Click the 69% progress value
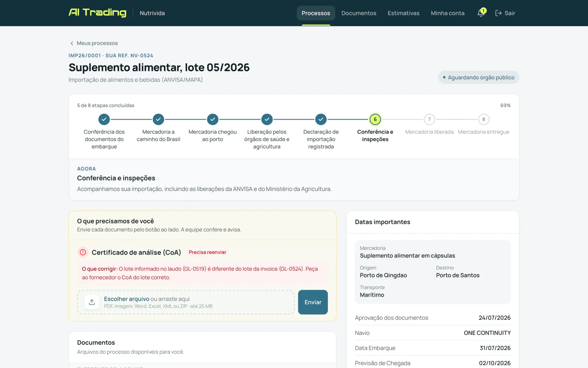Viewport: 588px width, 368px height. [505, 106]
